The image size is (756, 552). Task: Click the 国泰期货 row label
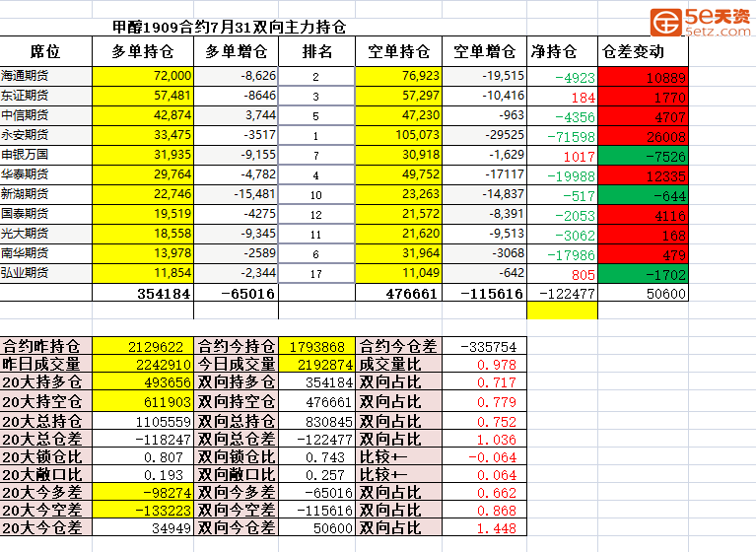click(x=45, y=215)
